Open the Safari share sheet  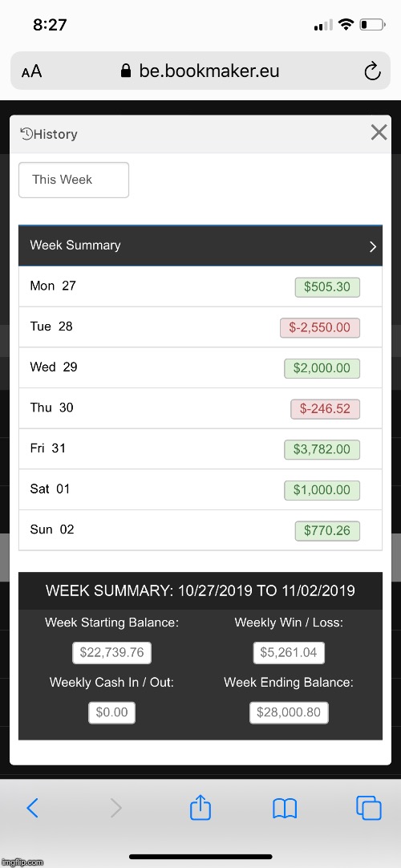coord(200,806)
